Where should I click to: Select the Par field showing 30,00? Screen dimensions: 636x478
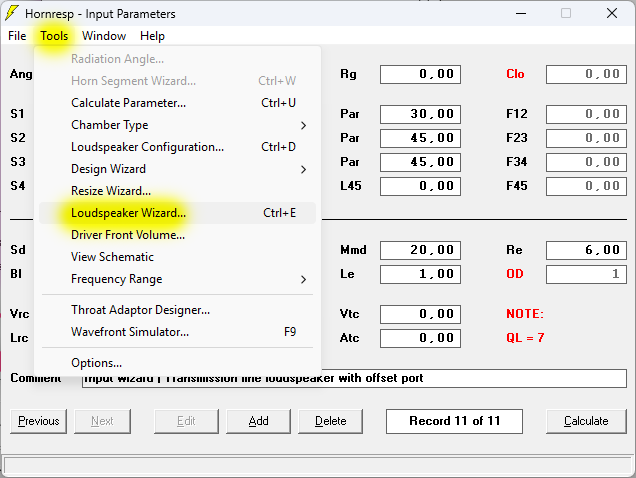(420, 114)
